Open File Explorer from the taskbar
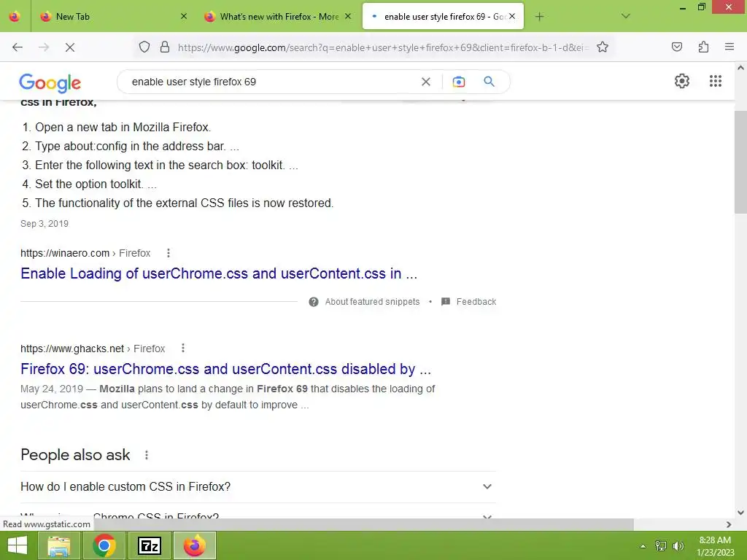 coord(58,545)
